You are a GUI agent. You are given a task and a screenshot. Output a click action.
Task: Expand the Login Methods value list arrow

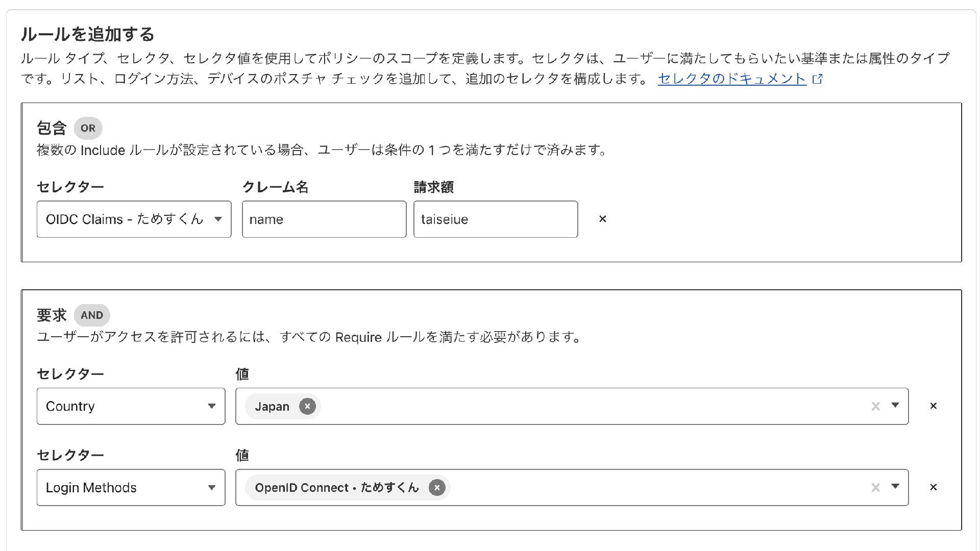[895, 486]
